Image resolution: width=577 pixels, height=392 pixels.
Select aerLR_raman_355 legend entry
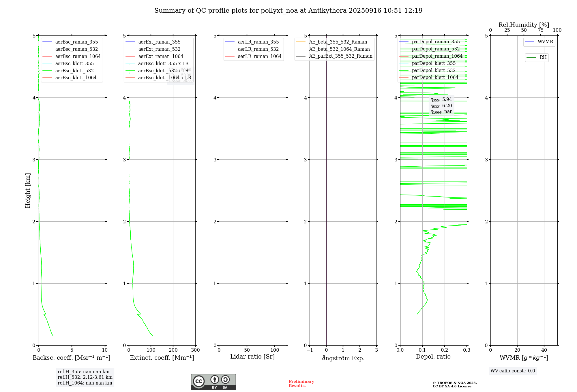point(252,42)
